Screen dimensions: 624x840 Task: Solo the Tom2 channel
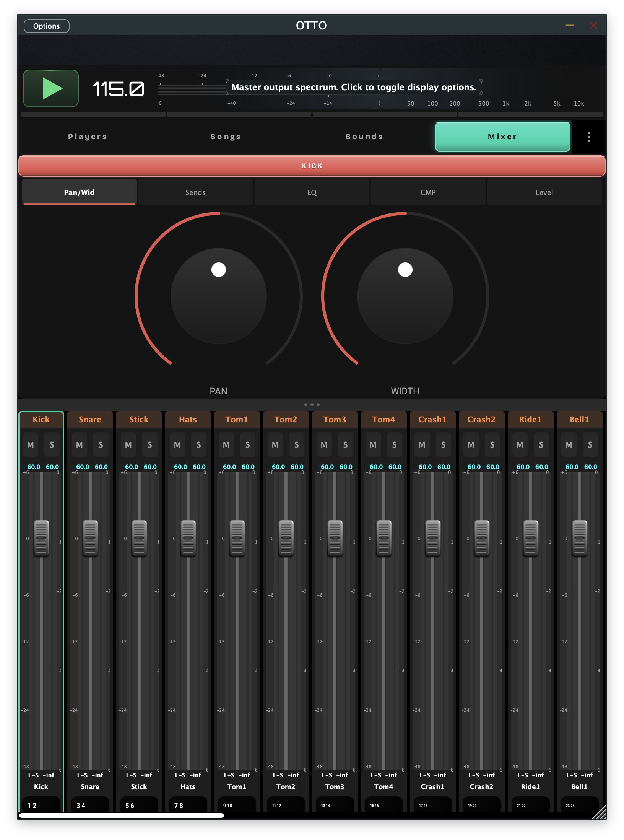[x=297, y=444]
